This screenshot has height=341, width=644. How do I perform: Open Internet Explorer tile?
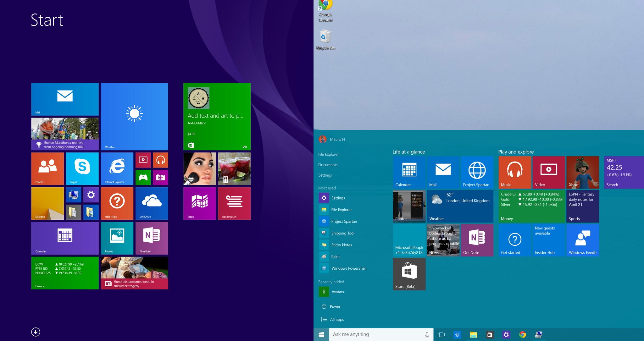(117, 168)
